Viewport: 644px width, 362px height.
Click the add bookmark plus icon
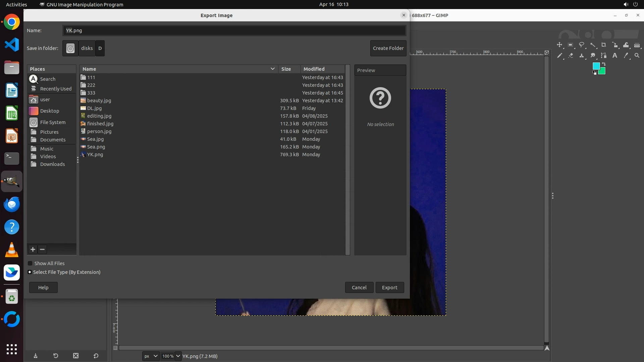click(x=33, y=249)
